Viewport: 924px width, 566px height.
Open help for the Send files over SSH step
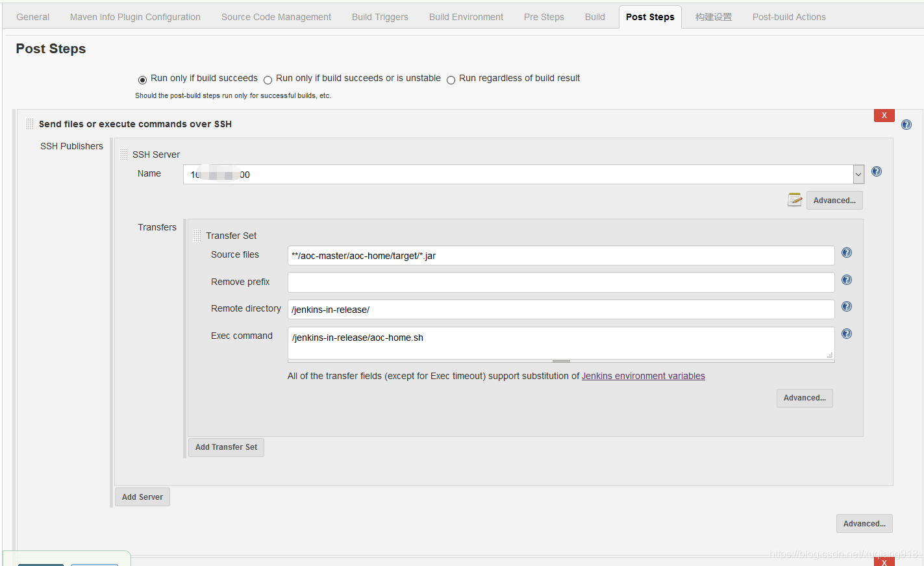[x=906, y=125]
